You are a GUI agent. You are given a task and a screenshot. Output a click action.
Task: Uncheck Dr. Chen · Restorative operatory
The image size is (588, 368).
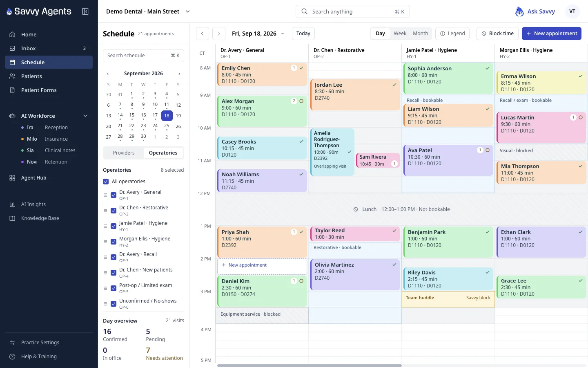tap(114, 211)
